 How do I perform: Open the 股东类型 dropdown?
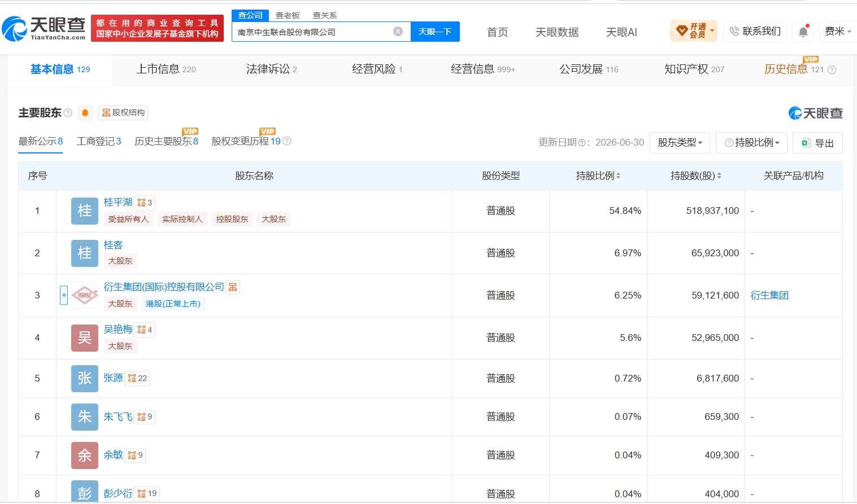tap(680, 143)
